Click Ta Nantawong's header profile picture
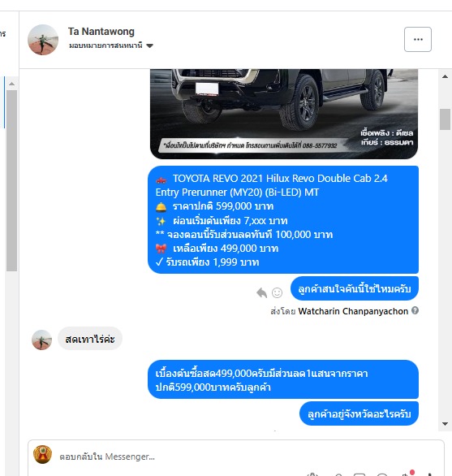452x476 pixels. tap(43, 40)
